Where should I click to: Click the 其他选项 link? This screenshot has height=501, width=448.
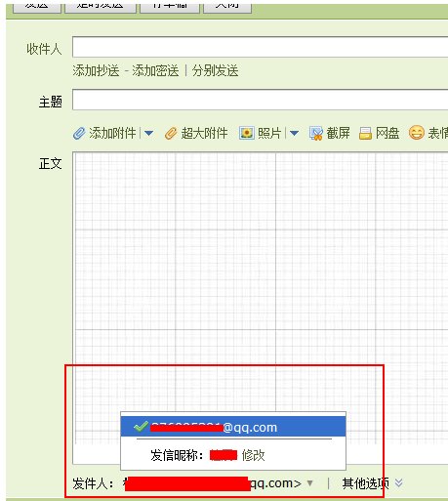click(x=365, y=483)
